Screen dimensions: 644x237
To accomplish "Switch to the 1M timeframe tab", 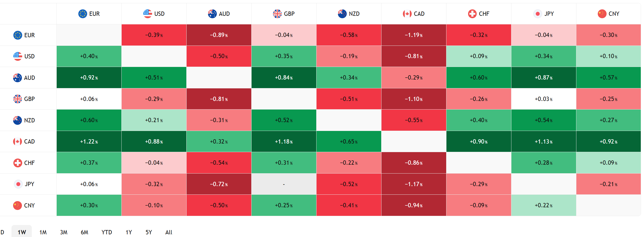I will 43,232.
